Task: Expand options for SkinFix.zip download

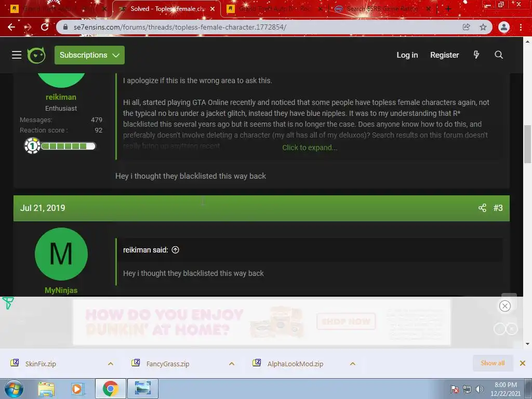Action: (x=111, y=364)
